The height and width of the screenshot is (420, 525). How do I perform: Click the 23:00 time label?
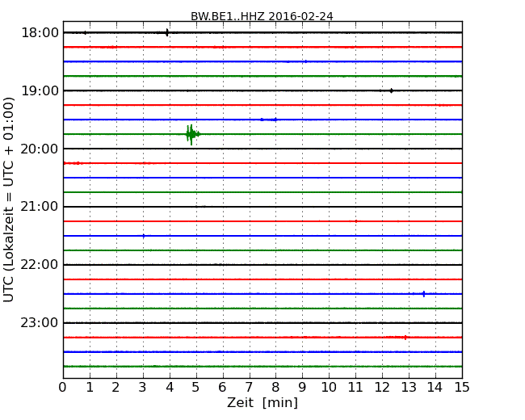tap(40, 322)
